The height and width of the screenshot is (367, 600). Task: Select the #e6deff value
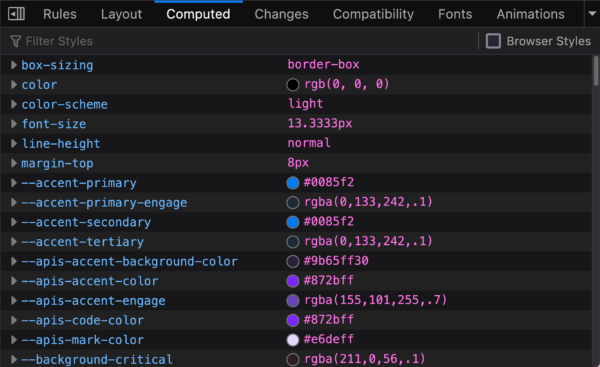[x=329, y=339]
